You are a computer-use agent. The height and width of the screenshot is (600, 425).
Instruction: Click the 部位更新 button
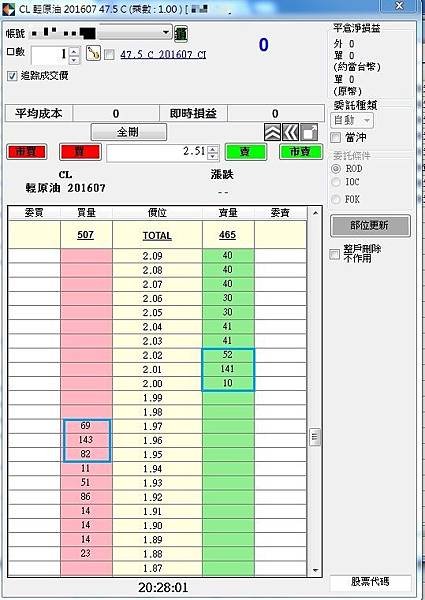(x=370, y=226)
